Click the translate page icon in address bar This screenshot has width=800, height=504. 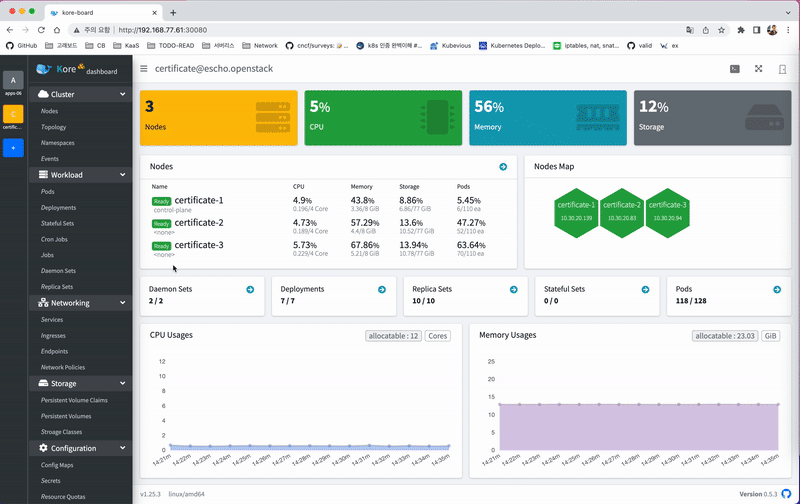pos(690,30)
